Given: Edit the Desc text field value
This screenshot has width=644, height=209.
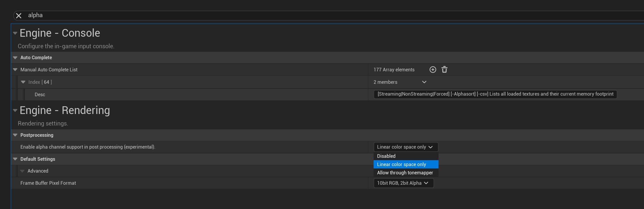Looking at the screenshot, I should 495,94.
